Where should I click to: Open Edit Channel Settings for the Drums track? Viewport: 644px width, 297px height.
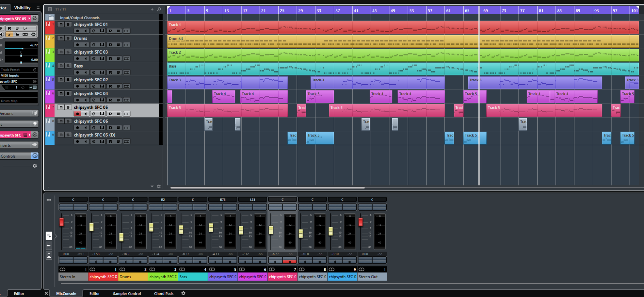tap(94, 45)
